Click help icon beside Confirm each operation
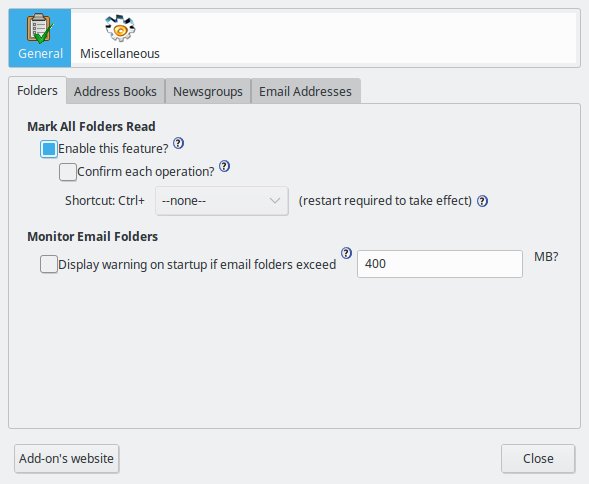 click(224, 166)
